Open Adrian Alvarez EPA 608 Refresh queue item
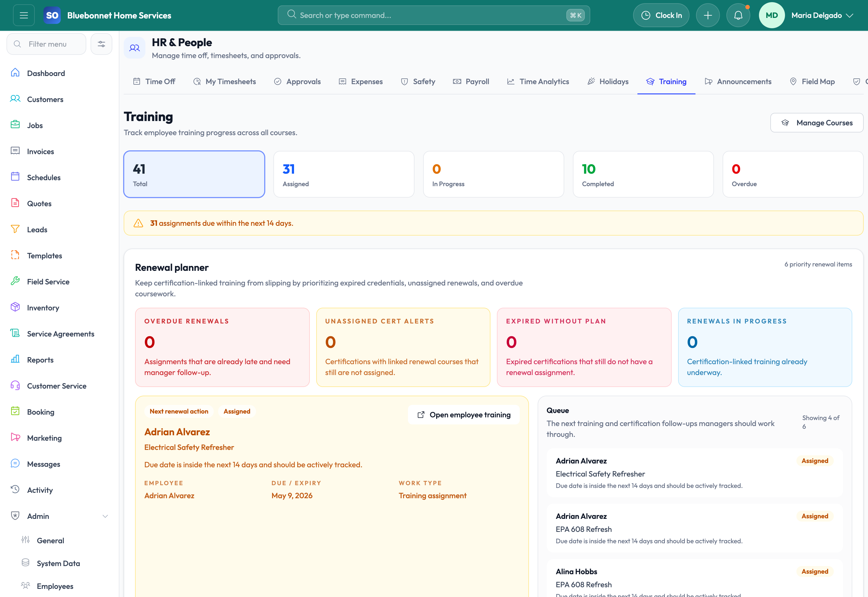Image resolution: width=868 pixels, height=597 pixels. pyautogui.click(x=695, y=529)
